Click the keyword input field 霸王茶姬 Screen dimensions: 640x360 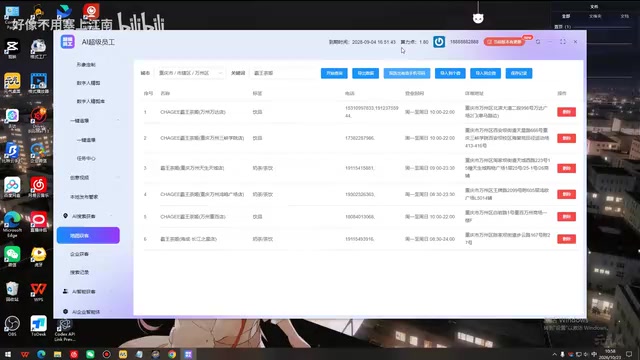click(283, 73)
